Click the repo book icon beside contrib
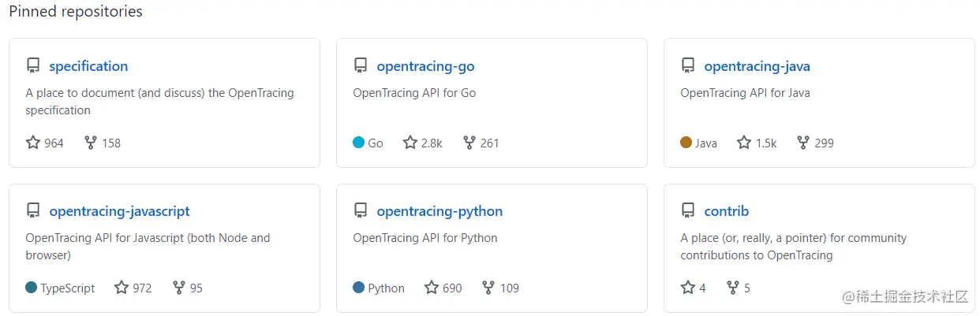Screen dimensions: 980x316 [688, 210]
